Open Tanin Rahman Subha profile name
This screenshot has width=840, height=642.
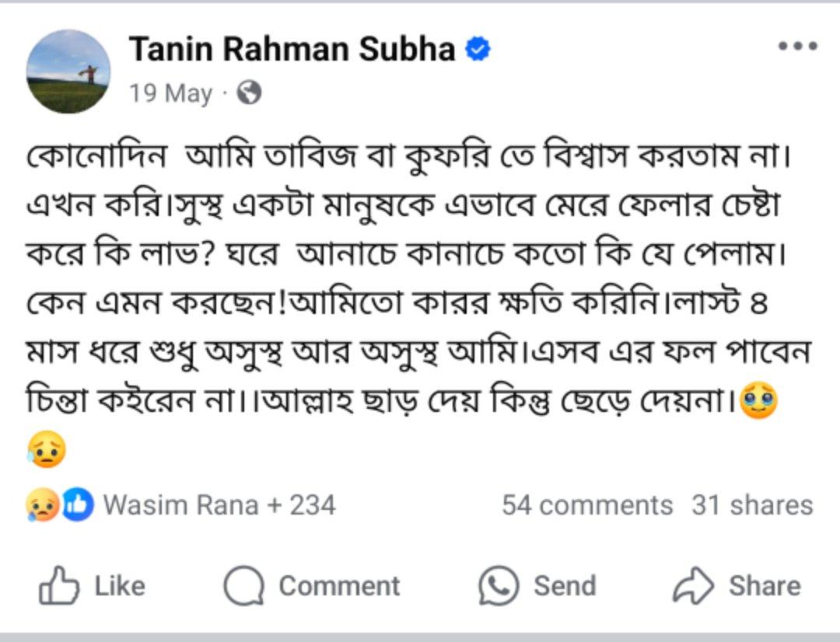pyautogui.click(x=292, y=49)
